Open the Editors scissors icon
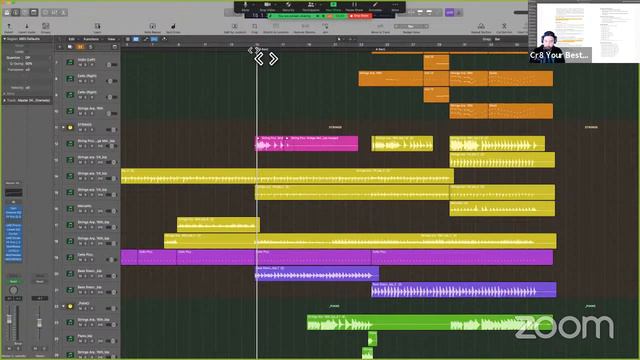 pos(63,13)
